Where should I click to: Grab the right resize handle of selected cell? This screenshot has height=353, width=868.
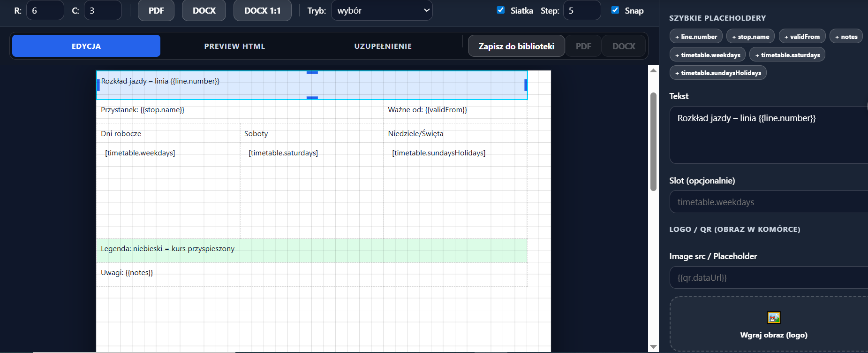[x=526, y=85]
